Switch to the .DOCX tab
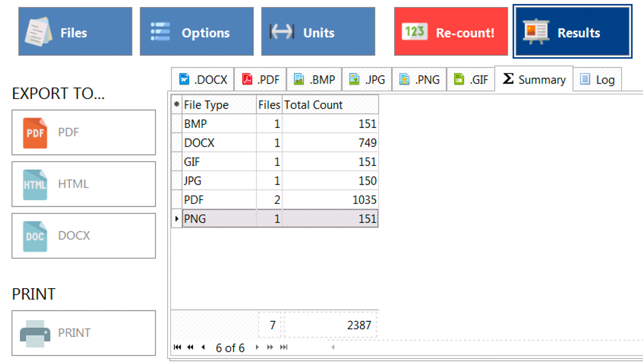 tap(203, 80)
